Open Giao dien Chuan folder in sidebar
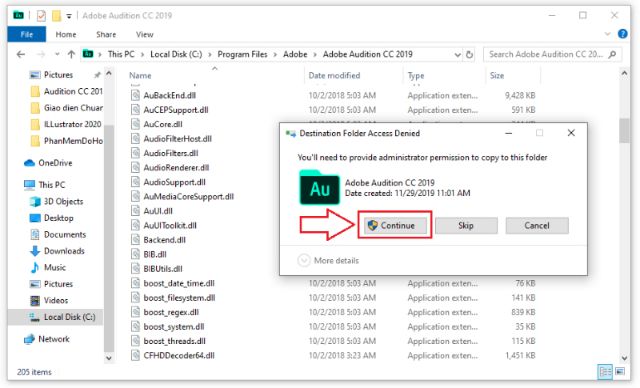The width and height of the screenshot is (640, 388). (67, 108)
